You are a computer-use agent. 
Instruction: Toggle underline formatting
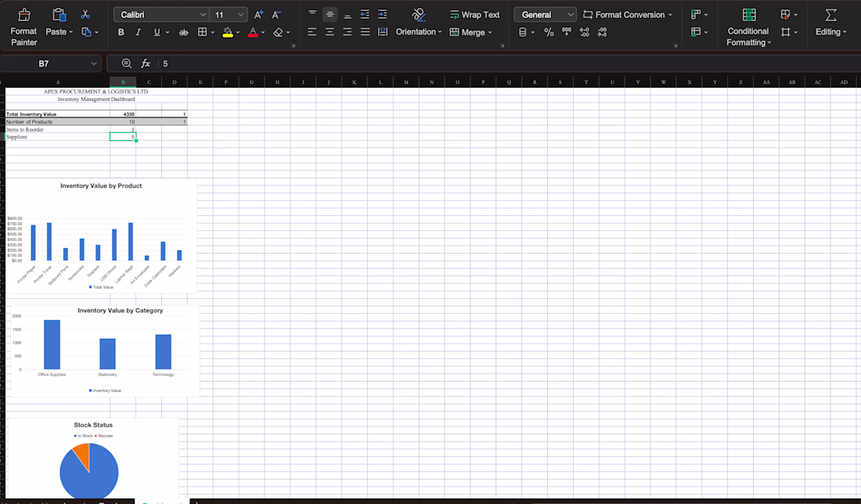157,32
